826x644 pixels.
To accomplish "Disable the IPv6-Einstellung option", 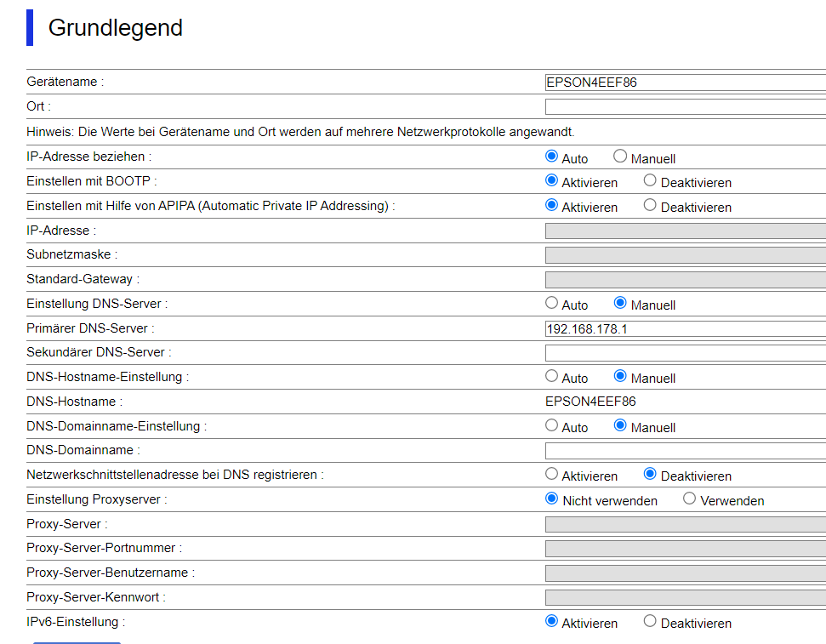I will [650, 621].
